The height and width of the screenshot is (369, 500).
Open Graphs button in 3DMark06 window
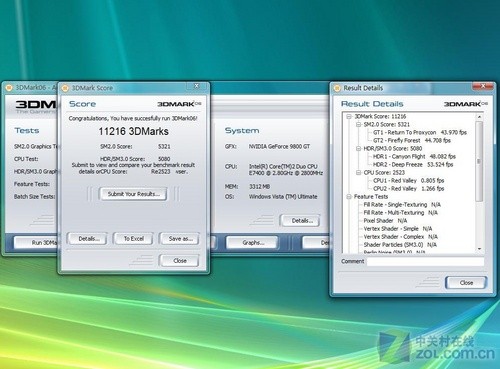click(252, 243)
